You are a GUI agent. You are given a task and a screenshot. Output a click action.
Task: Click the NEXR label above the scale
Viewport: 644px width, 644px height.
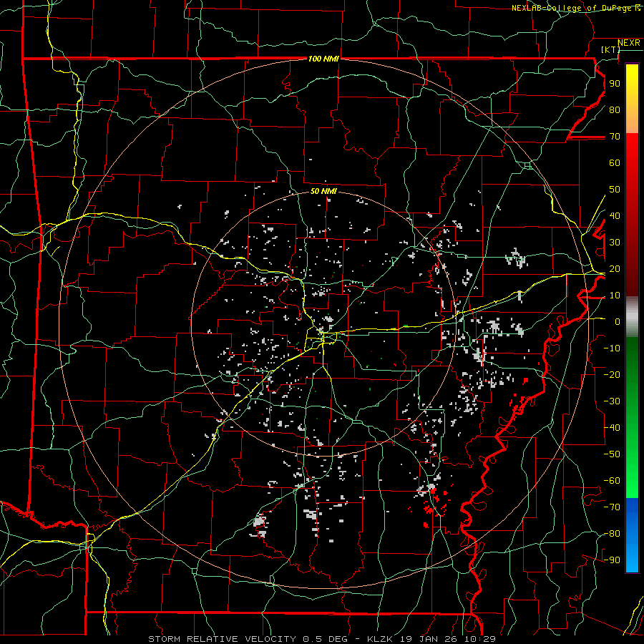click(628, 43)
